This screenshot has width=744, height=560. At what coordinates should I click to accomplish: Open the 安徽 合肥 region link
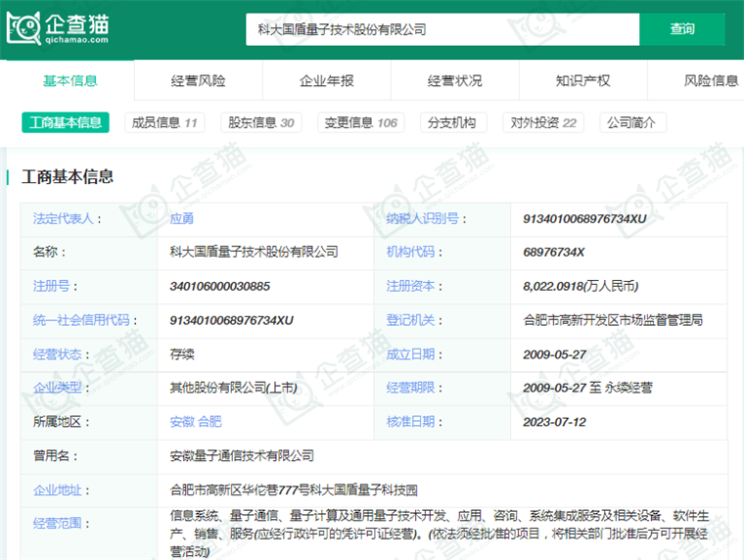coord(196,421)
